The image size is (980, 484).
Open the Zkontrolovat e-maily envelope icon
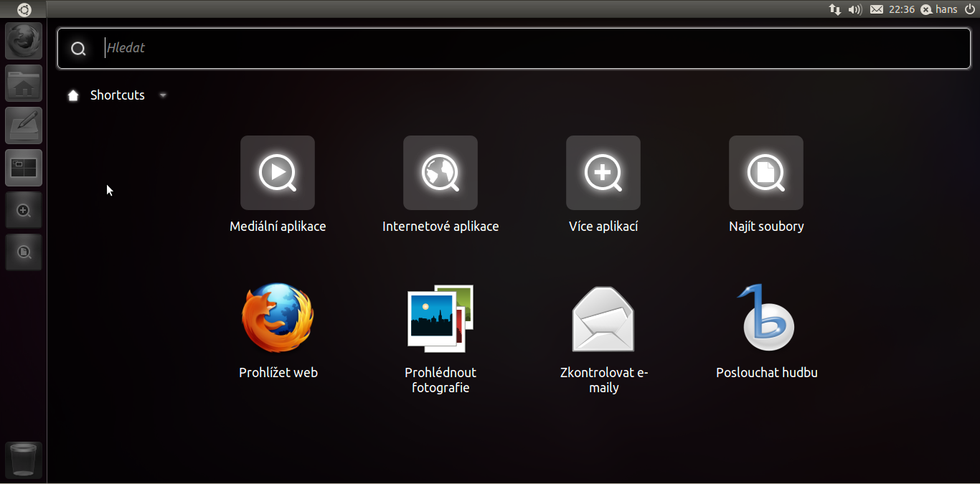[x=603, y=319]
